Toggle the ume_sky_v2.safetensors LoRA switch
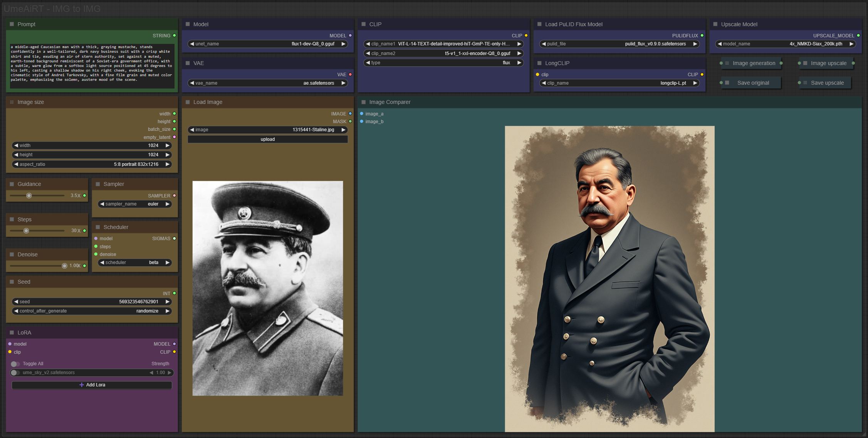Image resolution: width=868 pixels, height=438 pixels. (15, 373)
